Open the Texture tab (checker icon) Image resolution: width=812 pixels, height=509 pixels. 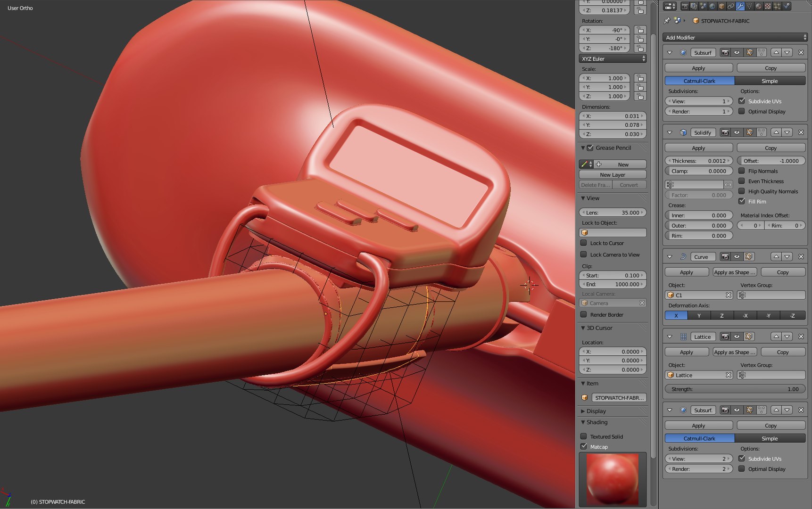point(768,6)
